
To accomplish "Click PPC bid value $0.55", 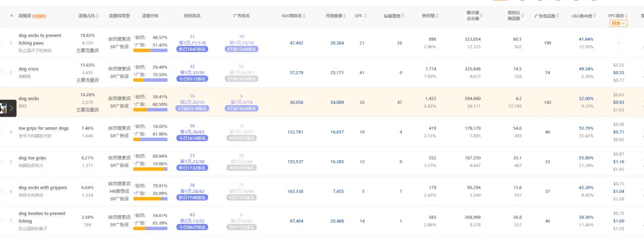I will pyautogui.click(x=618, y=73).
